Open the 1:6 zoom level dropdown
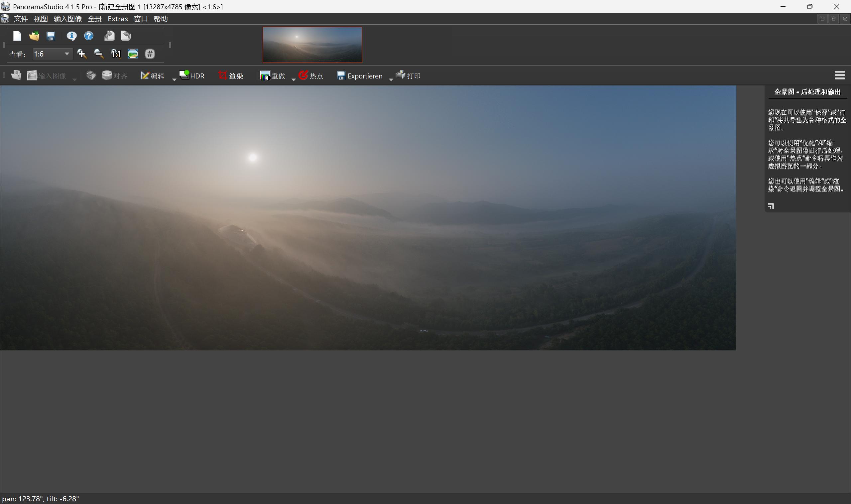851x504 pixels. 66,54
